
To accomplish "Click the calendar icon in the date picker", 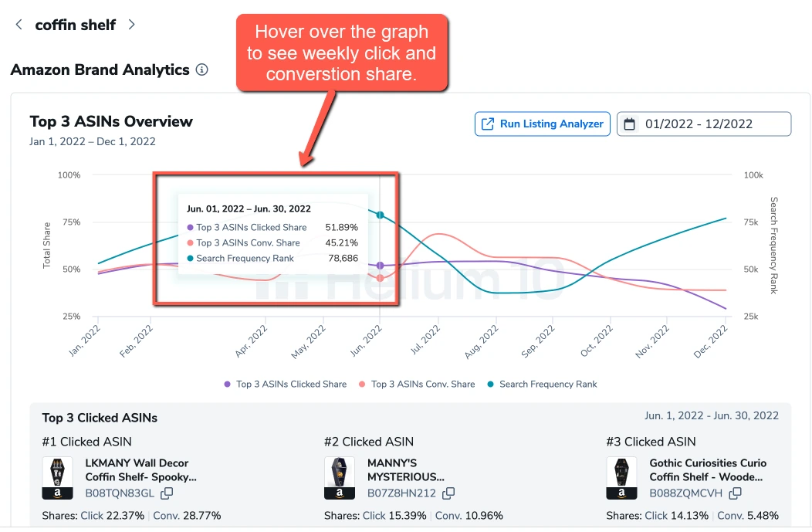I will pyautogui.click(x=630, y=124).
